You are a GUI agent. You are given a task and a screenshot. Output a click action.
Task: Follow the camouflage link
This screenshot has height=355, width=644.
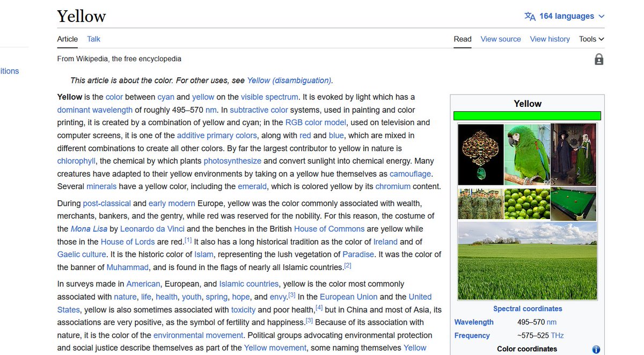[x=410, y=174]
